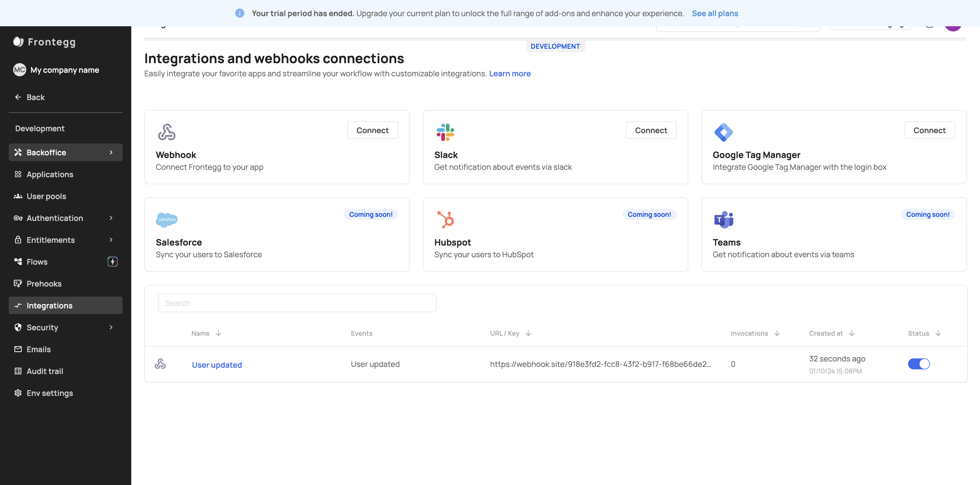Viewport: 980px width, 485px height.
Task: Click the Frontegg logo icon
Action: click(x=18, y=42)
